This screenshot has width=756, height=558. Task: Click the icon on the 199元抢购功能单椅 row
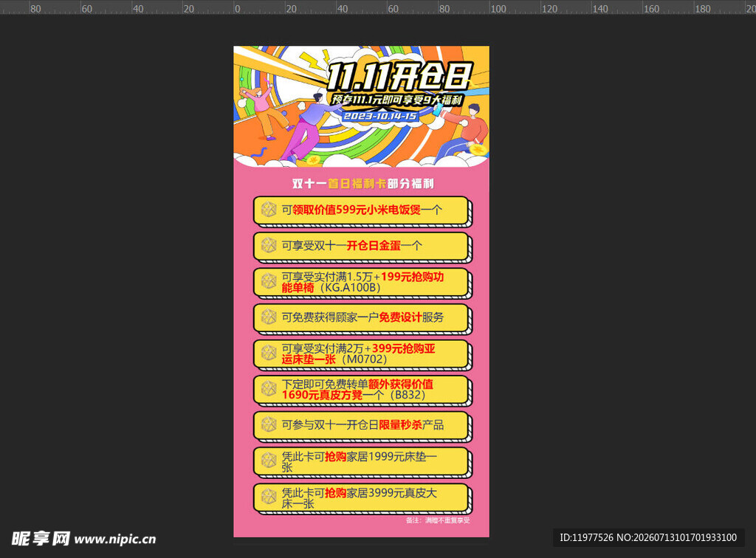pos(269,281)
